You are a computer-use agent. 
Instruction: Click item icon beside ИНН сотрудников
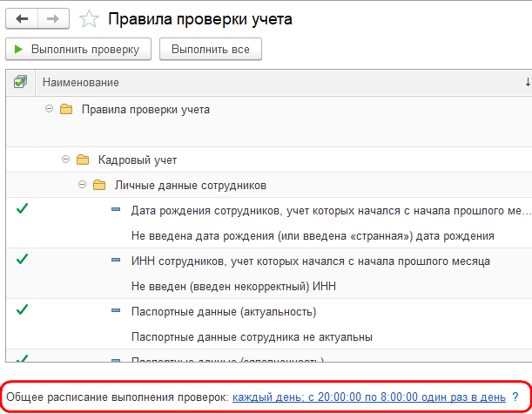[116, 260]
